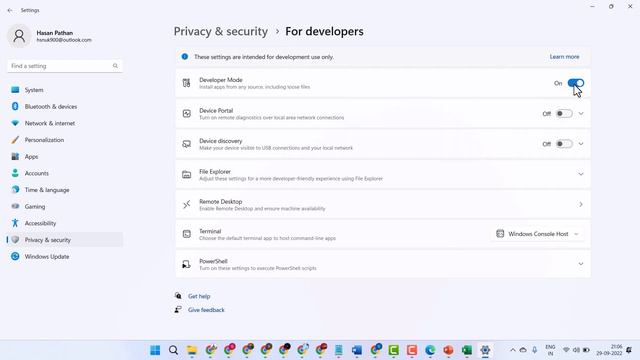The image size is (640, 360).
Task: Open Excel from the taskbar
Action: (467, 350)
